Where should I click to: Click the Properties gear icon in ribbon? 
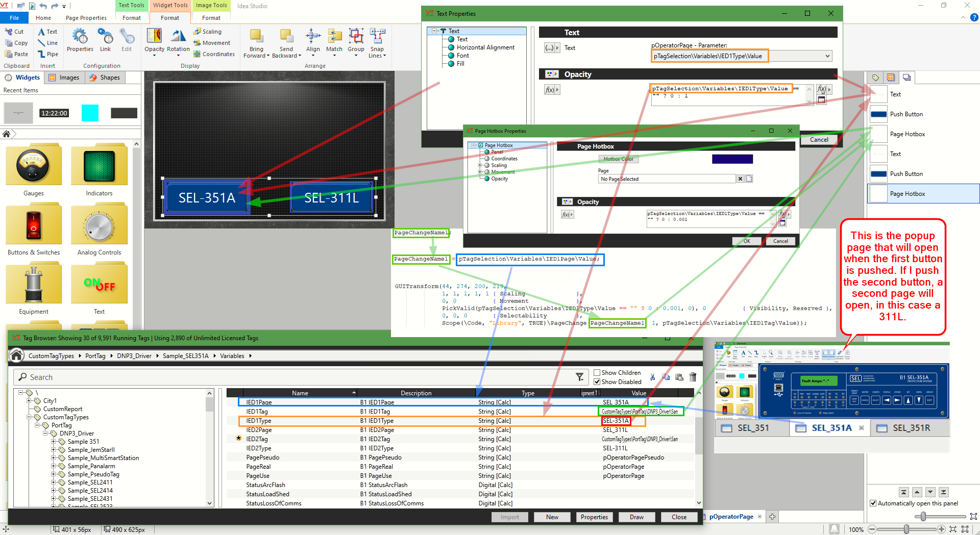(x=80, y=37)
